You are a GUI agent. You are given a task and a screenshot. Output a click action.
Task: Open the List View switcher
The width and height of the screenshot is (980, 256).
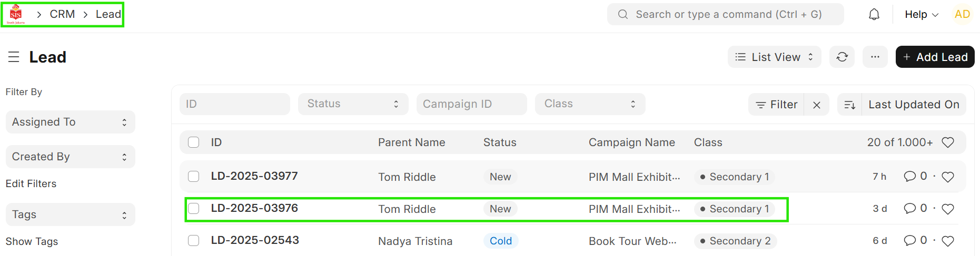pyautogui.click(x=774, y=57)
